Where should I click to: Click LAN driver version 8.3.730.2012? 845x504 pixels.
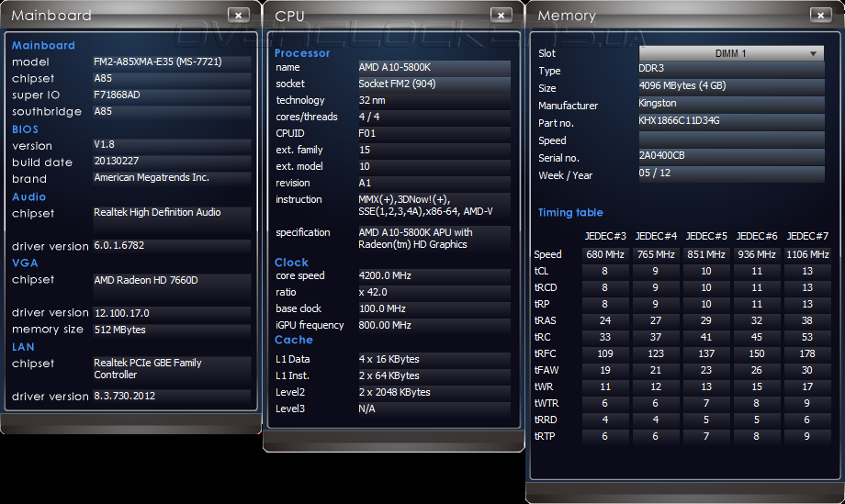coord(172,396)
